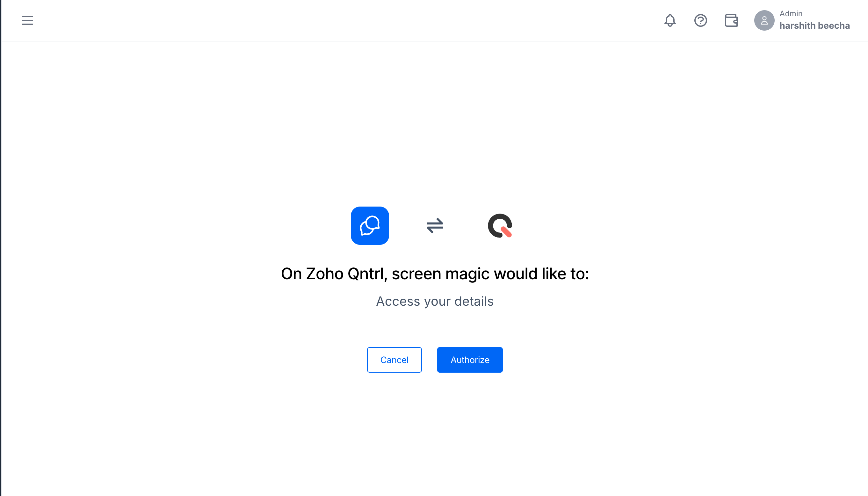Authorize screen magic access

470,360
